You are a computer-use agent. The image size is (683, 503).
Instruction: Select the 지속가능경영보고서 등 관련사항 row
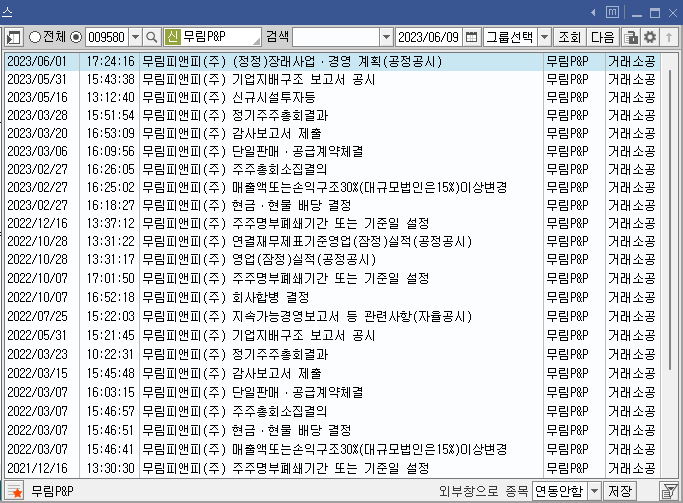(333, 316)
